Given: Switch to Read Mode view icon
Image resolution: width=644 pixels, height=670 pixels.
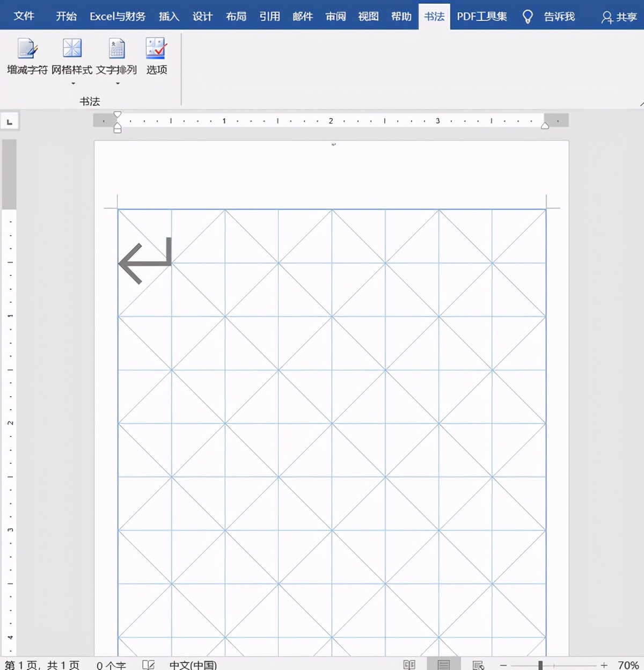Looking at the screenshot, I should pyautogui.click(x=409, y=665).
